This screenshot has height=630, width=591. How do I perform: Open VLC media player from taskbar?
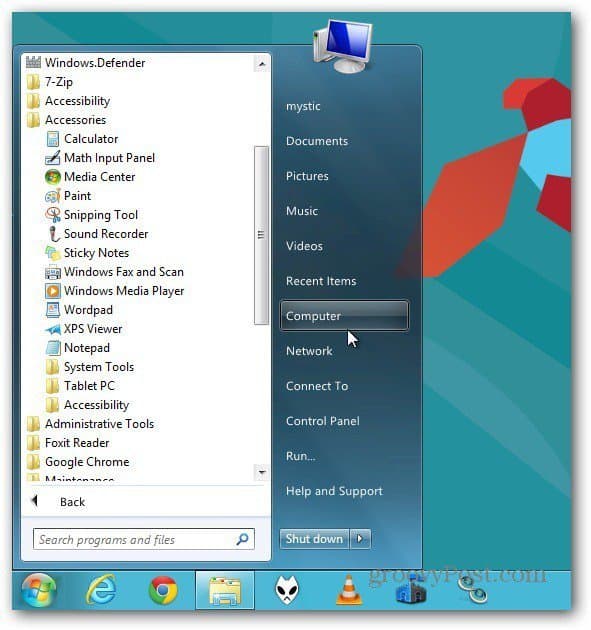349,590
